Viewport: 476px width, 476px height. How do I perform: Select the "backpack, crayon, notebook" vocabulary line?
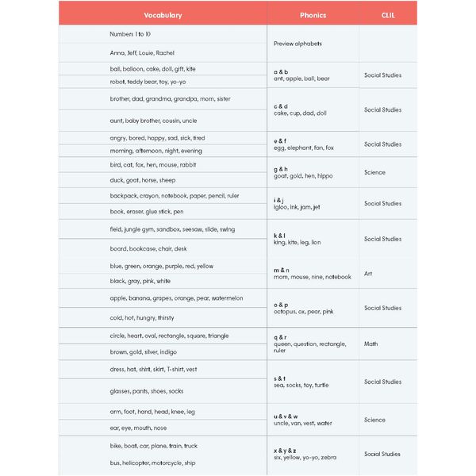(175, 195)
